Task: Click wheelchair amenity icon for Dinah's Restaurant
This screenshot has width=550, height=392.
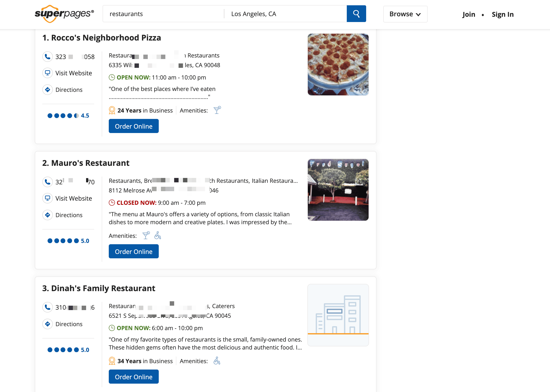Action: point(217,361)
